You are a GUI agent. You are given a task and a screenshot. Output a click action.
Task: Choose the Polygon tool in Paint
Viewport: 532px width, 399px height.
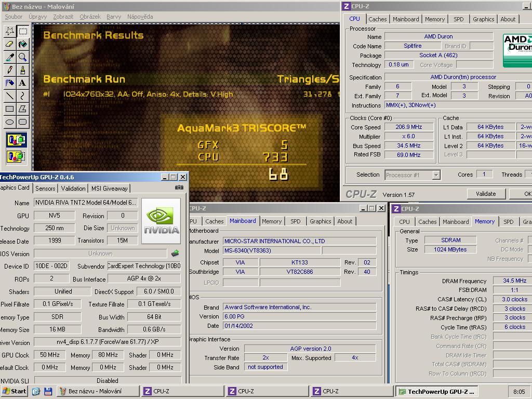[x=23, y=109]
